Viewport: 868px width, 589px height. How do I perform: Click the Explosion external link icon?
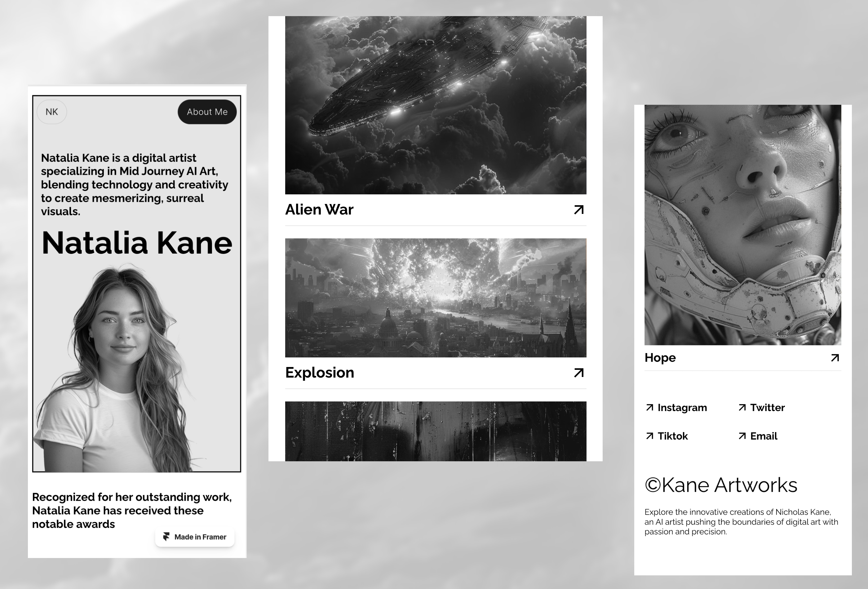(x=578, y=373)
